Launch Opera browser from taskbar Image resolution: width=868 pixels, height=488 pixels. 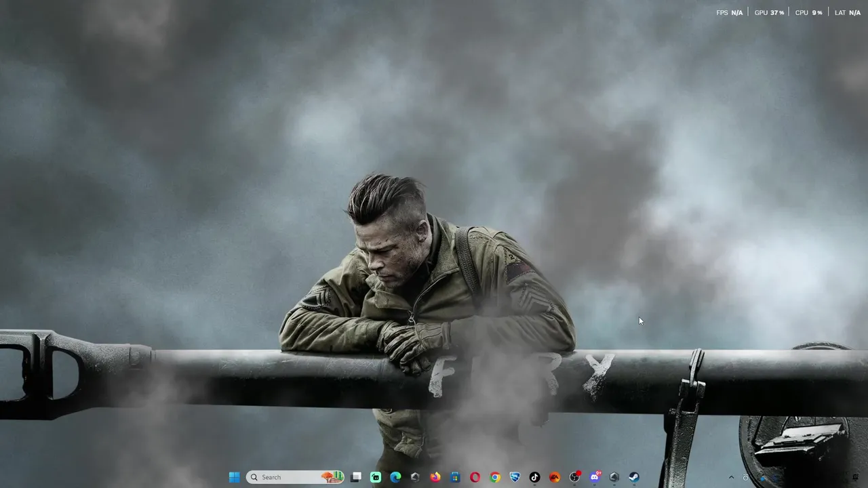pos(475,477)
